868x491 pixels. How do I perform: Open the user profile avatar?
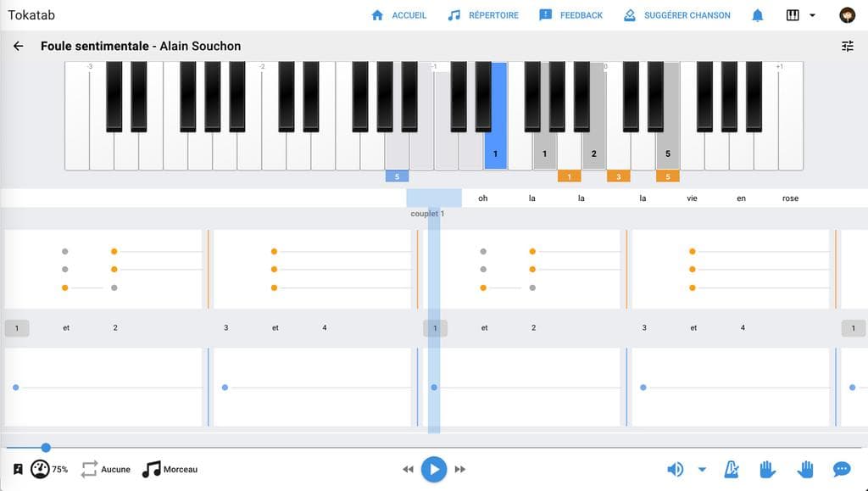point(847,15)
